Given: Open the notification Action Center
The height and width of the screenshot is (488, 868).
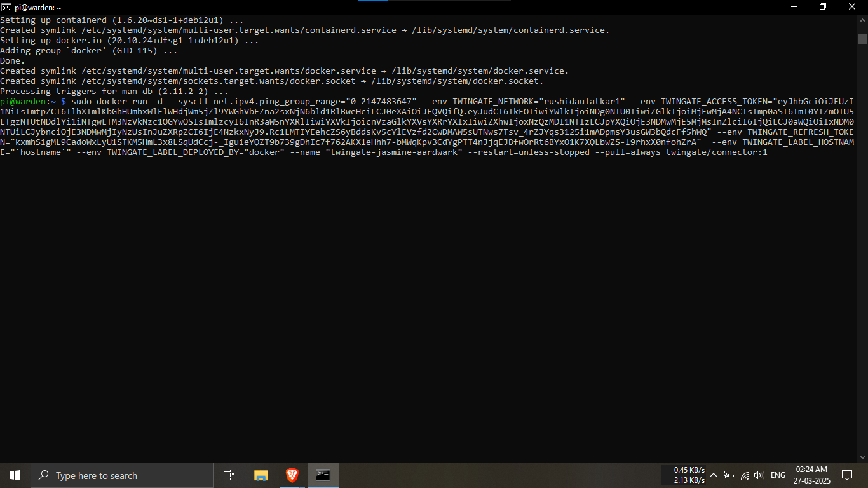Looking at the screenshot, I should click(x=846, y=475).
